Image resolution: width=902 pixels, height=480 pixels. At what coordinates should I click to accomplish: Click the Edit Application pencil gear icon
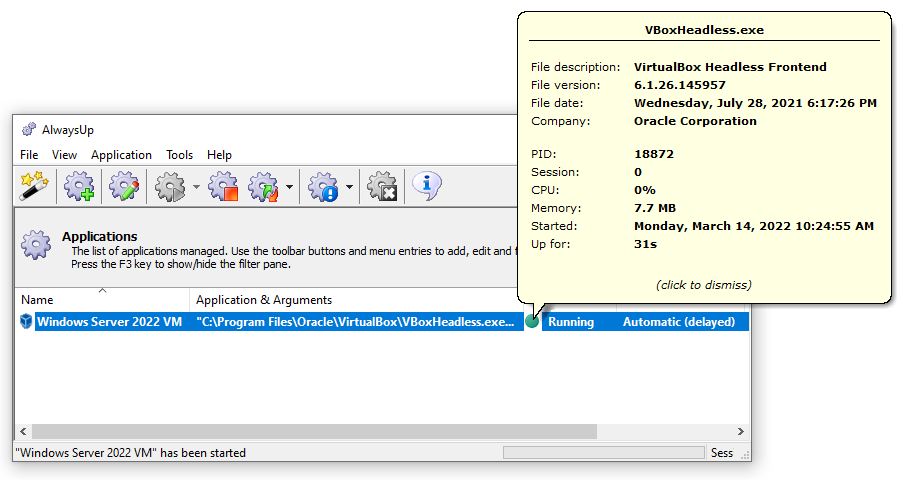tap(124, 186)
